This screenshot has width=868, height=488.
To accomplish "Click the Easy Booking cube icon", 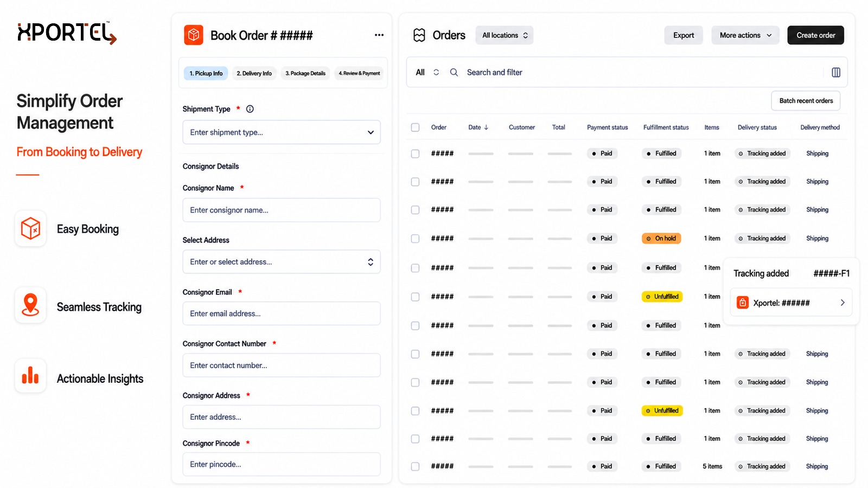I will pyautogui.click(x=30, y=229).
